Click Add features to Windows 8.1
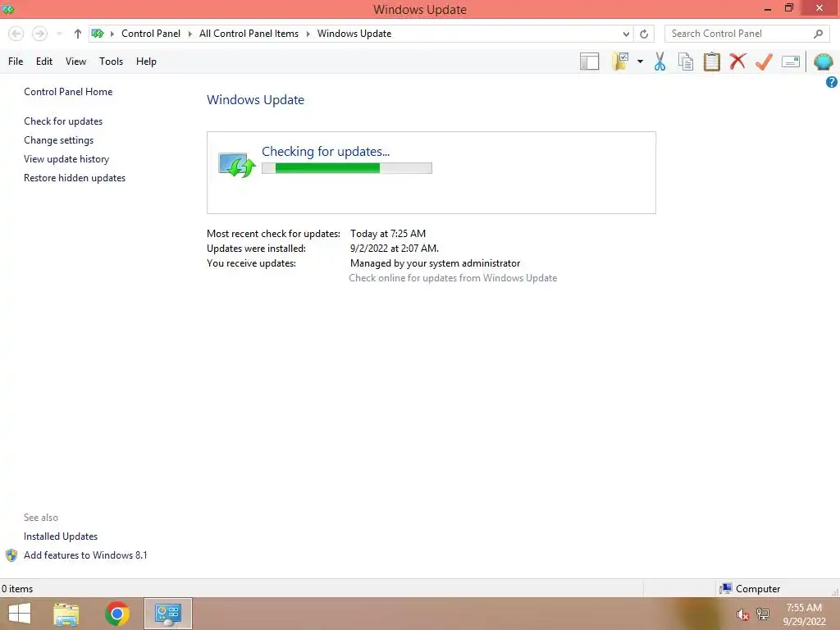Viewport: 840px width, 630px height. coord(85,555)
